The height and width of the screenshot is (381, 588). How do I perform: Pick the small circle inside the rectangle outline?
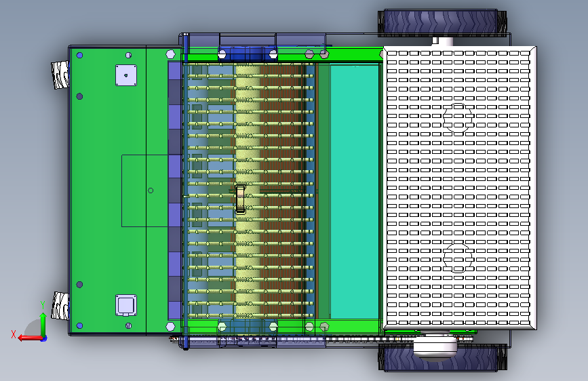click(151, 190)
